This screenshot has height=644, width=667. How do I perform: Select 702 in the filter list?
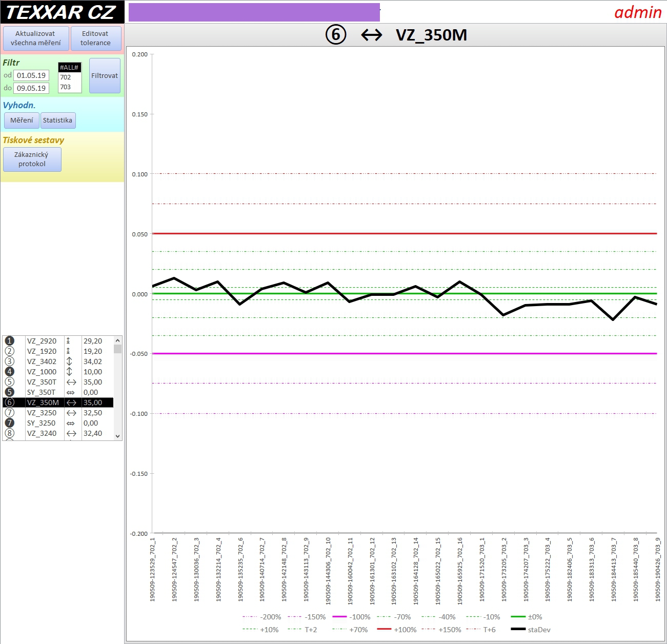pyautogui.click(x=69, y=77)
